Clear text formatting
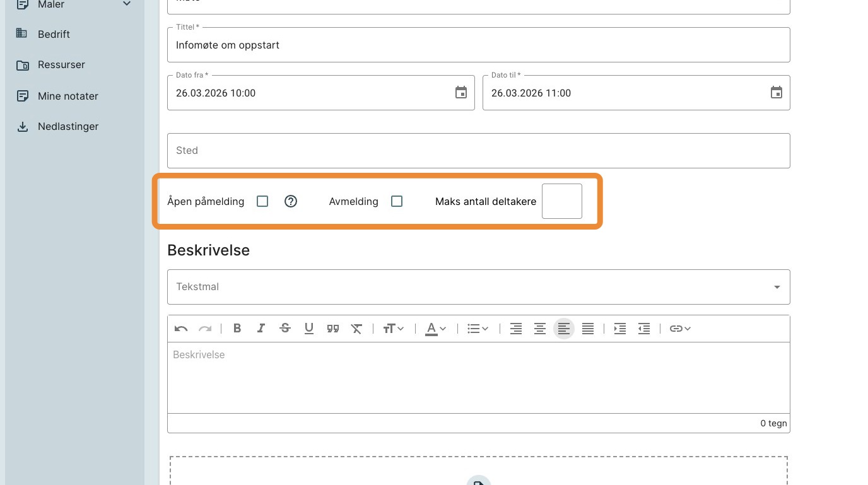The height and width of the screenshot is (485, 868). pos(356,329)
